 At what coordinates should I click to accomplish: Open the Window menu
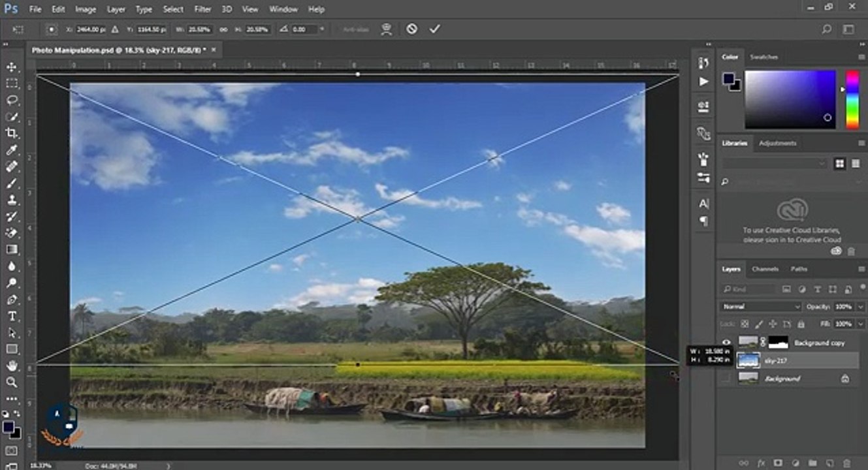[x=283, y=9]
